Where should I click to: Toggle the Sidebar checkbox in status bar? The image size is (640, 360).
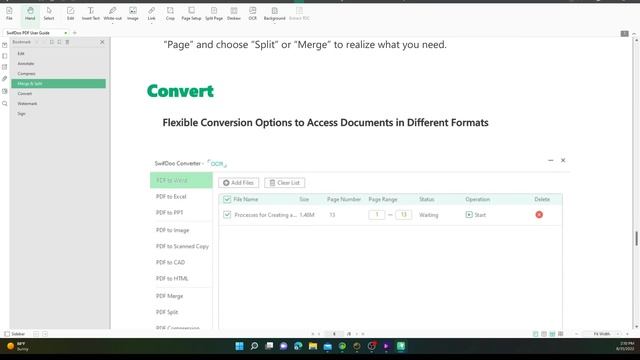click(x=7, y=334)
